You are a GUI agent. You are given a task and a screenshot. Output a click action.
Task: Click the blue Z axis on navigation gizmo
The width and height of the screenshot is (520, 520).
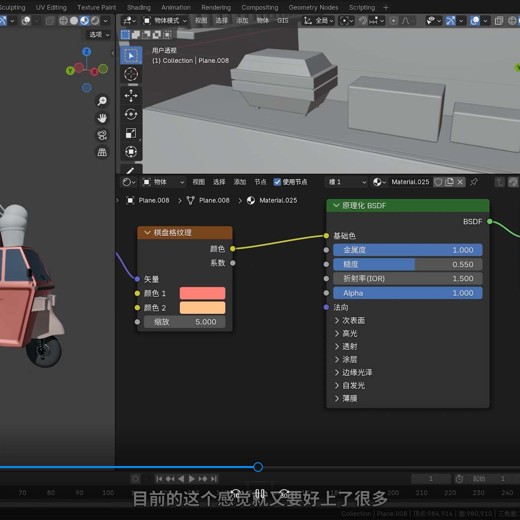87,52
